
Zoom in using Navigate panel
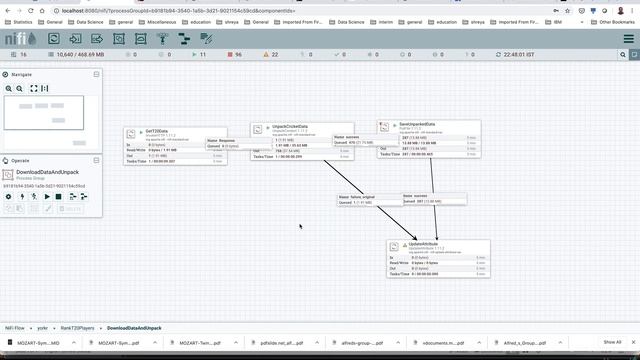(x=9, y=89)
